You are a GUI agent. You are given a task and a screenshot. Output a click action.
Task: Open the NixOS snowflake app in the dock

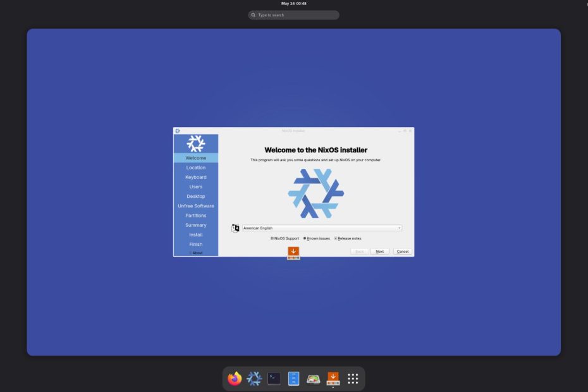click(x=254, y=379)
